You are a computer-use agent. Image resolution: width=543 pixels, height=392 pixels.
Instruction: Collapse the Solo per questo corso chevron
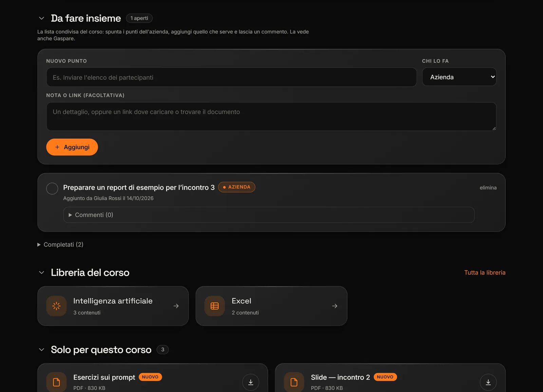[41, 350]
